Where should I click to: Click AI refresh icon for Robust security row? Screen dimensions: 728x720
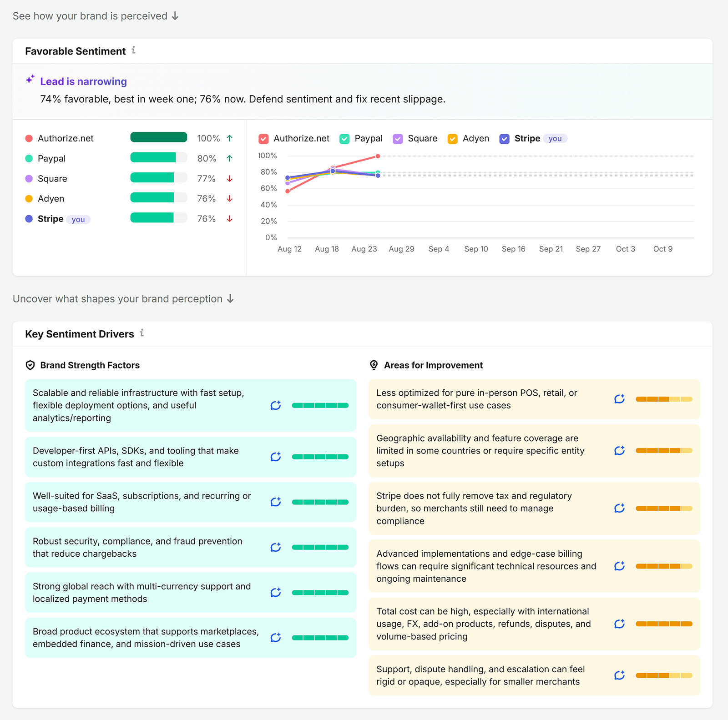(x=276, y=547)
